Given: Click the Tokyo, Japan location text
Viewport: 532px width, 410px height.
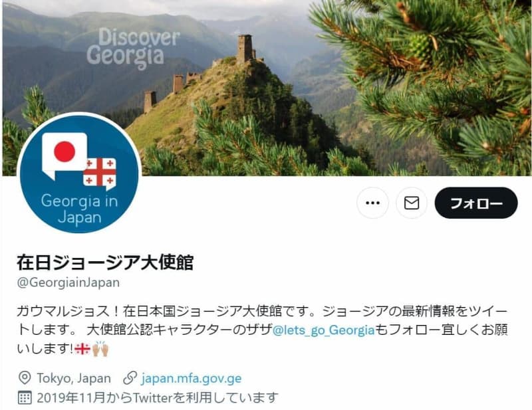Looking at the screenshot, I should (74, 378).
